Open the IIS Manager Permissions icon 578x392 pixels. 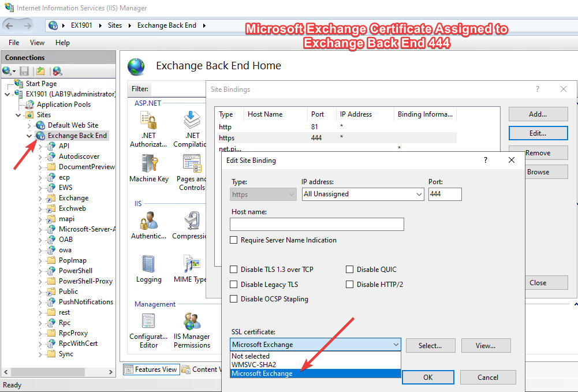tap(192, 321)
